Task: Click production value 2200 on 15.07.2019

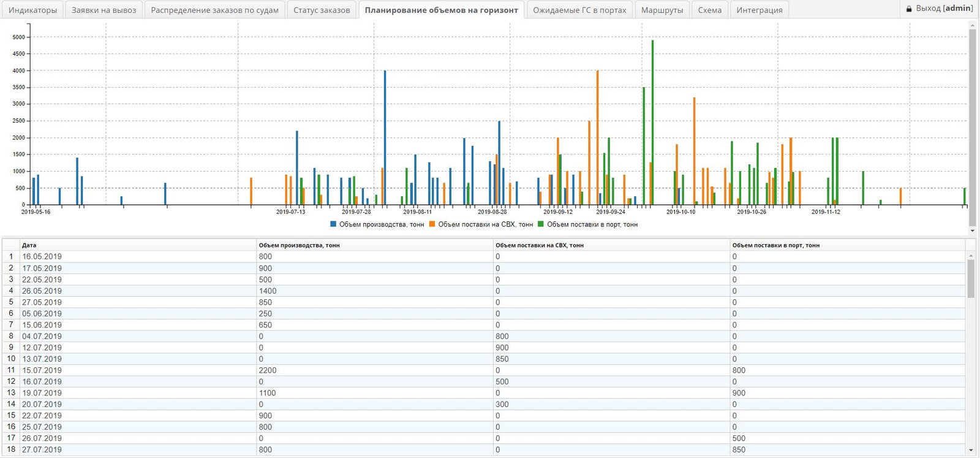Action: pos(375,370)
